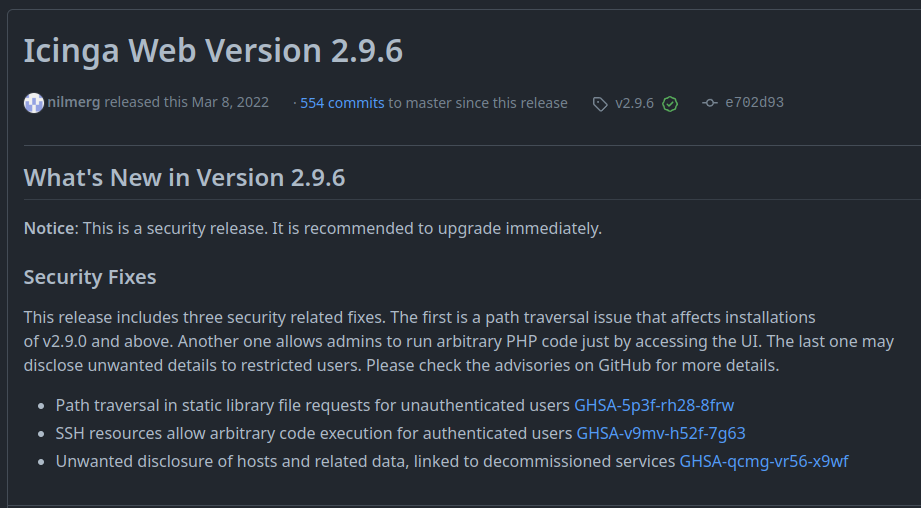
Task: Open advisory GHSA-v9mv-h52f-7g63
Action: (x=661, y=433)
